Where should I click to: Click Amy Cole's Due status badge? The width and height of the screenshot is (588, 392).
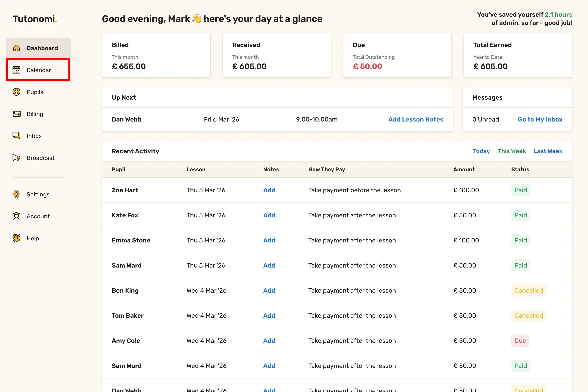(x=520, y=341)
